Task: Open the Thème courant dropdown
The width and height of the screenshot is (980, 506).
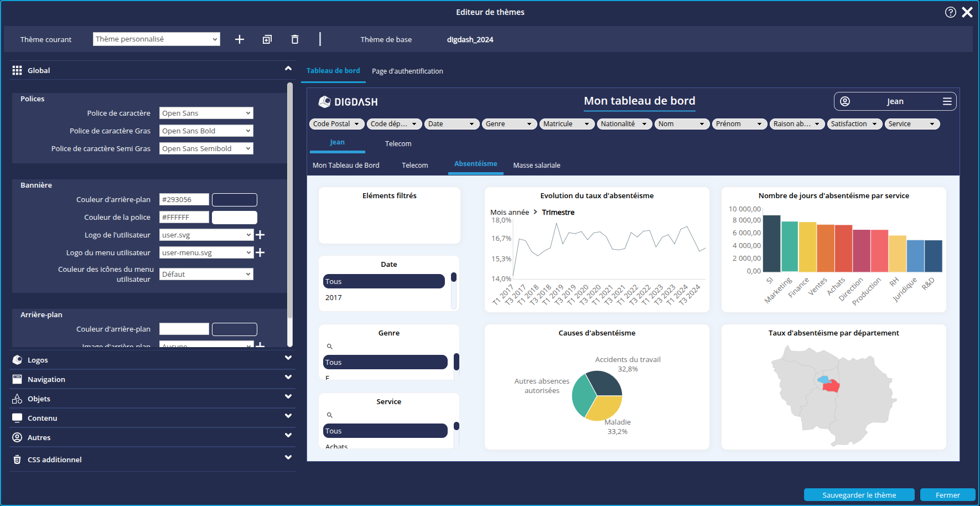Action: (x=157, y=39)
